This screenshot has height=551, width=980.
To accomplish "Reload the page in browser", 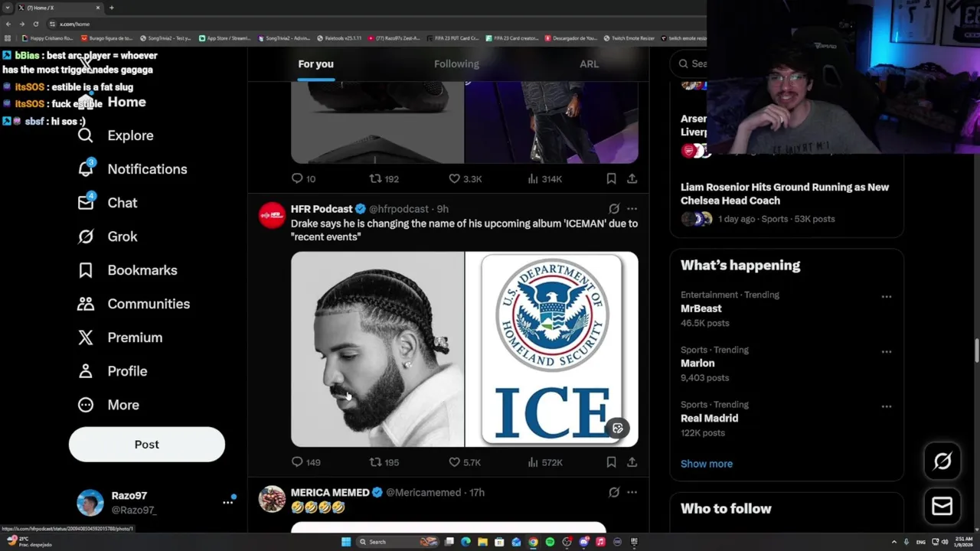I will tap(35, 24).
